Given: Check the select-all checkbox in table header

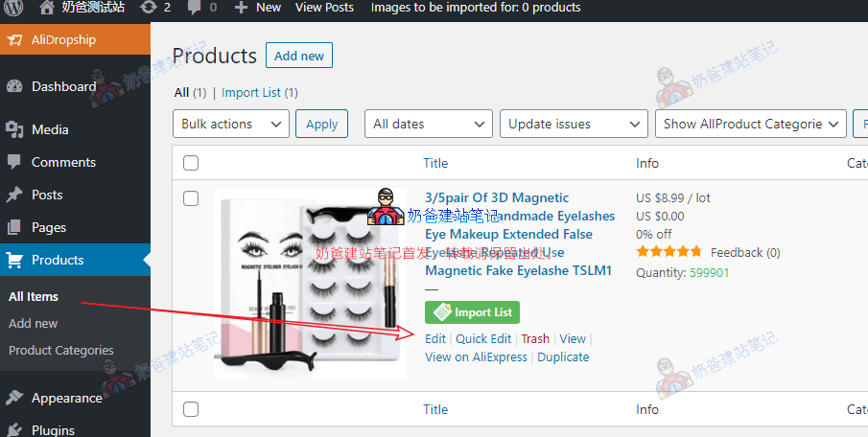Looking at the screenshot, I should click(x=191, y=163).
